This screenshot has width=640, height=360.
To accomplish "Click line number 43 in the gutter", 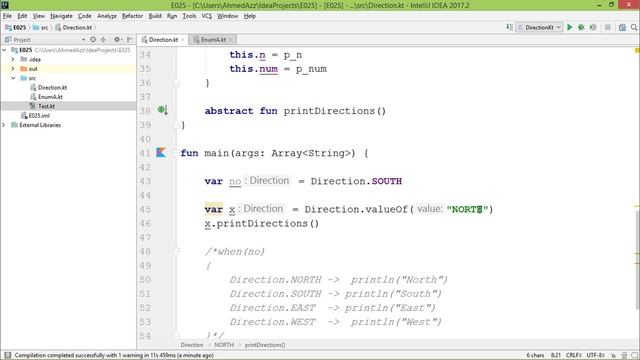I will click(x=145, y=181).
